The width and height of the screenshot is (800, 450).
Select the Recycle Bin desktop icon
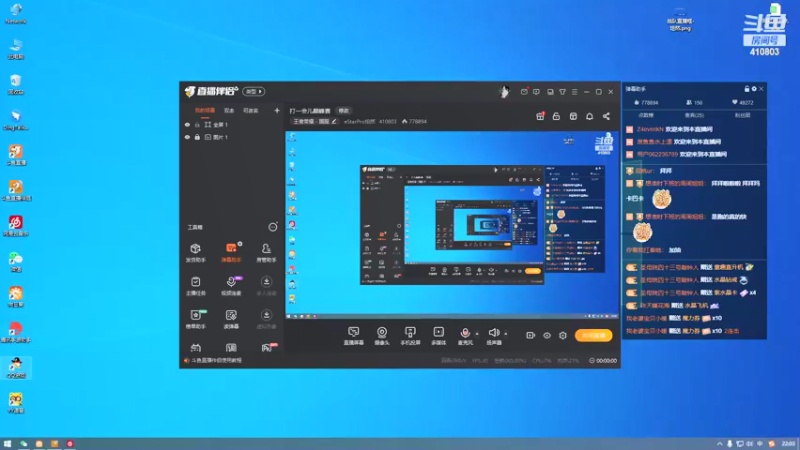click(x=16, y=85)
